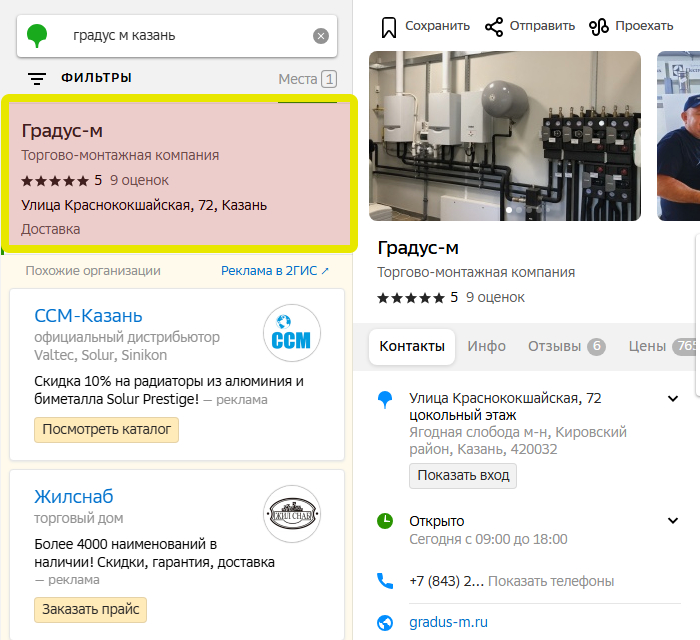Open the 'Реклама в 2ГИС' link

click(x=275, y=270)
